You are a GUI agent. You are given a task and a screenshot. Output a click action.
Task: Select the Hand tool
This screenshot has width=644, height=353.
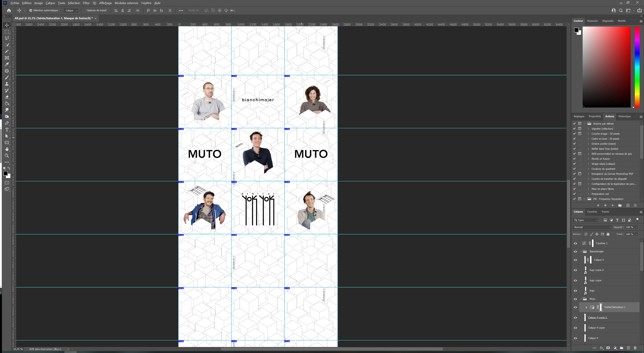pos(7,149)
